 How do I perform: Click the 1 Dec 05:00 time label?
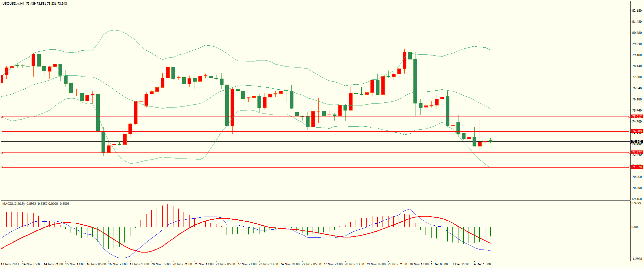click(439, 264)
